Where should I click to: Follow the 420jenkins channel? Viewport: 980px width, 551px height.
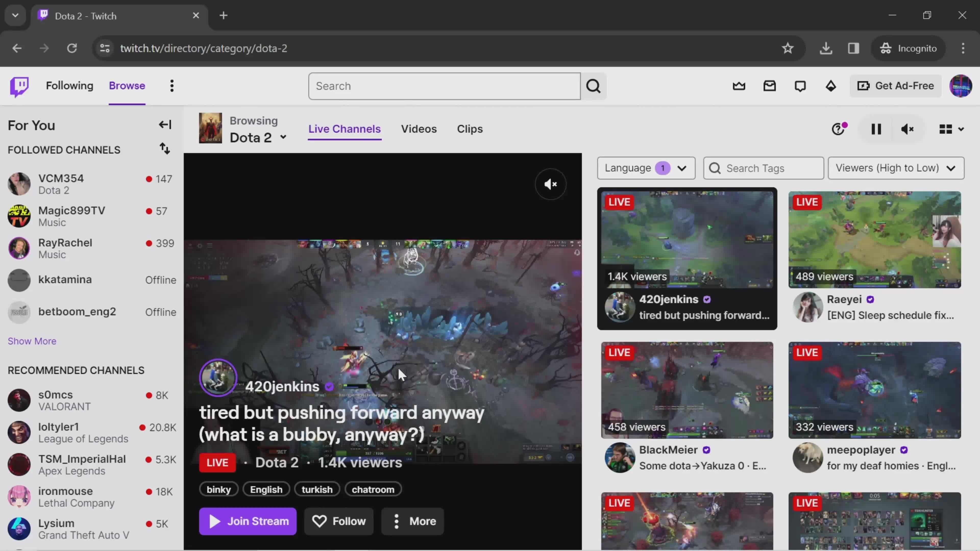click(x=339, y=521)
